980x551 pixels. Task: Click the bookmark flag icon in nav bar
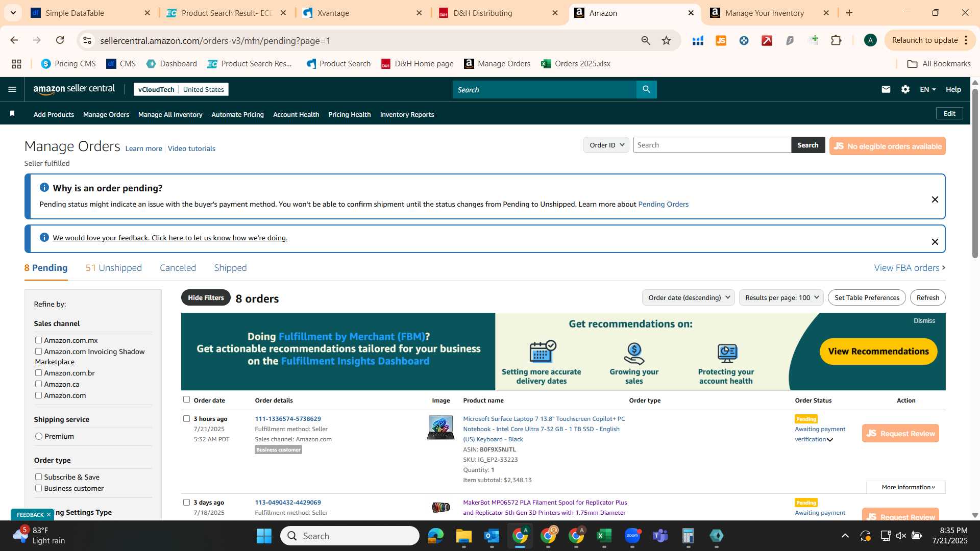point(12,114)
